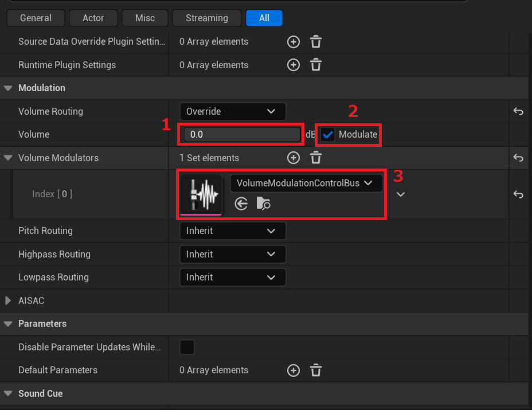This screenshot has width=532, height=410.
Task: Remove all Runtime Plugin Settings elements
Action: [x=316, y=65]
